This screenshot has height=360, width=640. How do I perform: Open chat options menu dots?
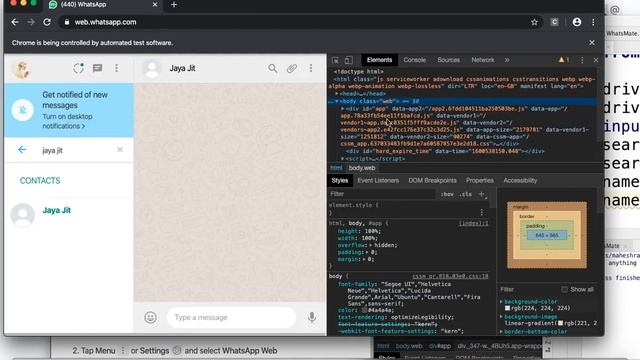[311, 68]
